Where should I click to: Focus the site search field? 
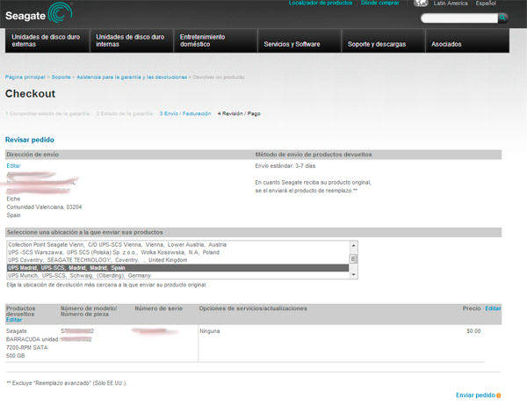tap(459, 18)
